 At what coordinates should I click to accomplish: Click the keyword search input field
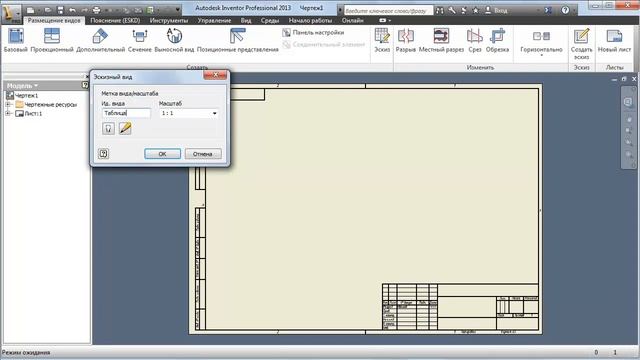pyautogui.click(x=388, y=11)
